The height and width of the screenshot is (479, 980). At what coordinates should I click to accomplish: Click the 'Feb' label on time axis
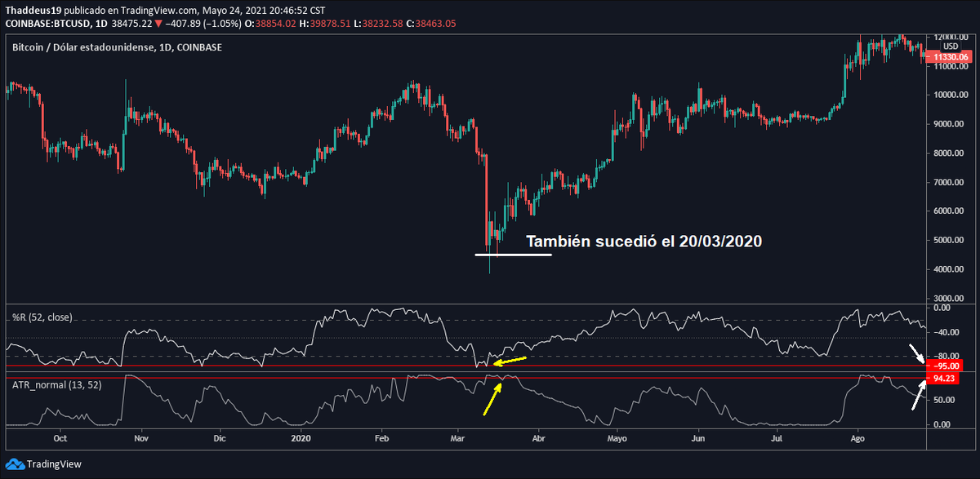click(381, 437)
